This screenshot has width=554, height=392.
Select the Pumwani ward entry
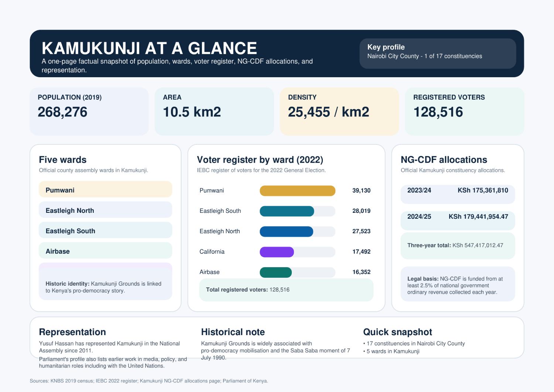[x=105, y=190]
